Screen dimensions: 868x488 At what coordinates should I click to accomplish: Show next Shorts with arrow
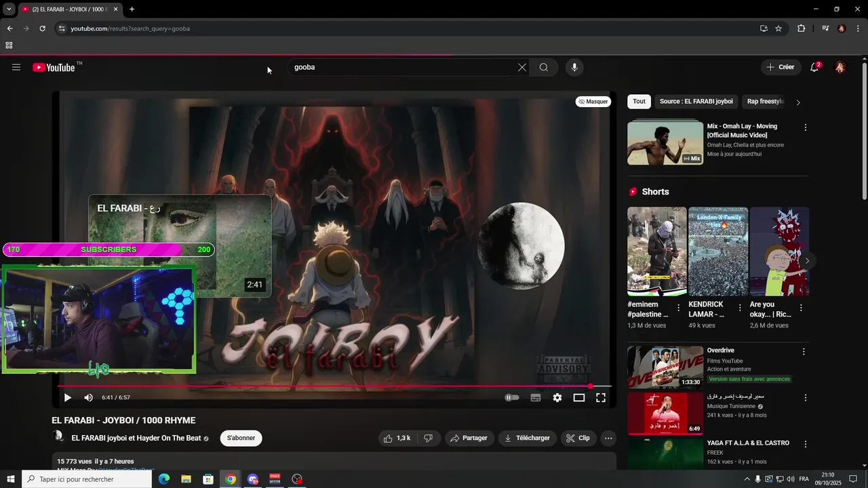(x=807, y=260)
